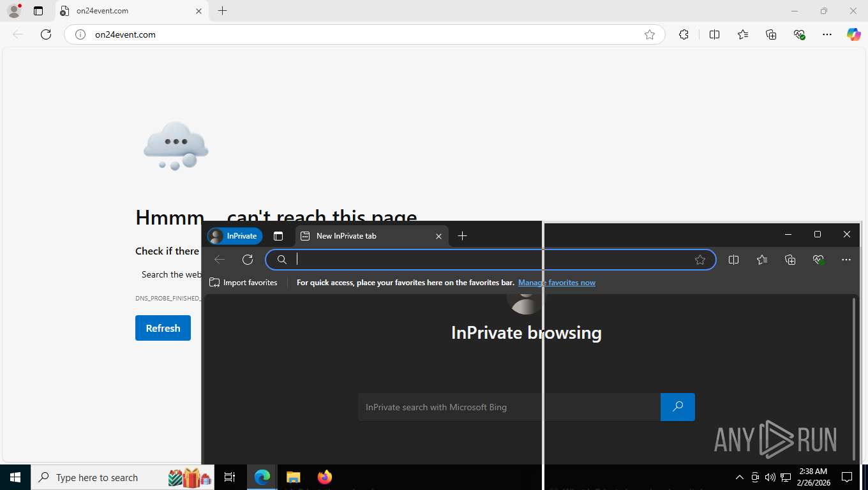The height and width of the screenshot is (490, 868).
Task: Launch Copilot from the main Edge toolbar
Action: (x=854, y=34)
